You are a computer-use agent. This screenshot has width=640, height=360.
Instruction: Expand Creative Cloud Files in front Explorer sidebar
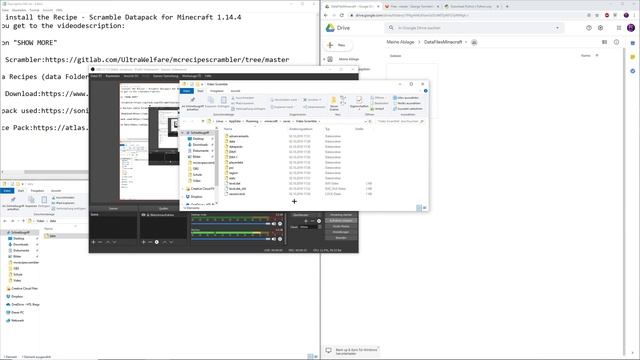point(183,189)
